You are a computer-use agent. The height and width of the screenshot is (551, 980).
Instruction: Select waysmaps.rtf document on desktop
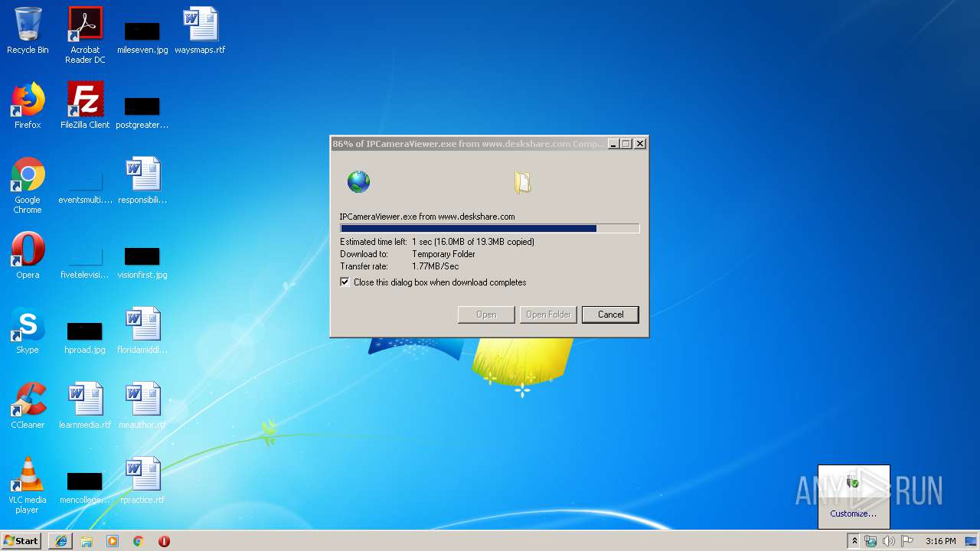200,31
